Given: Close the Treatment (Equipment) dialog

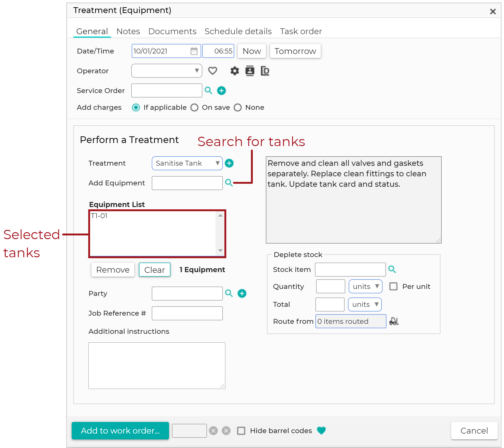Looking at the screenshot, I should (x=493, y=11).
